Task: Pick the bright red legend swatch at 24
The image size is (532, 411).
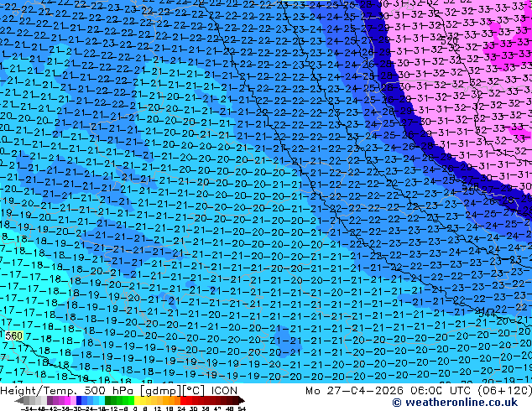Action: click(183, 400)
